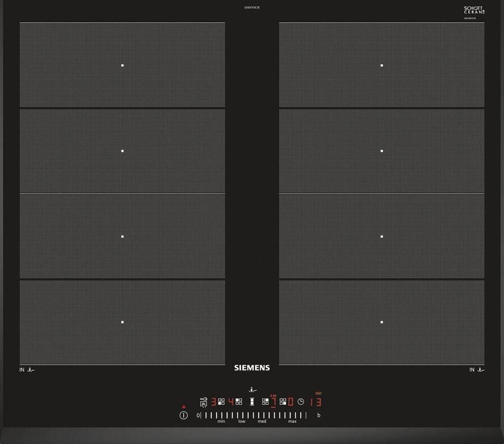Tap the red timer display showing 13
504x444 pixels.
coord(316,402)
